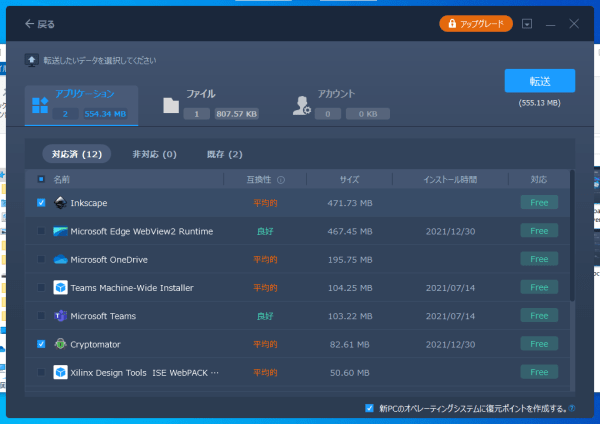Image resolution: width=600 pixels, height=424 pixels.
Task: Click the 807.57 KB file size badge
Action: pos(236,114)
